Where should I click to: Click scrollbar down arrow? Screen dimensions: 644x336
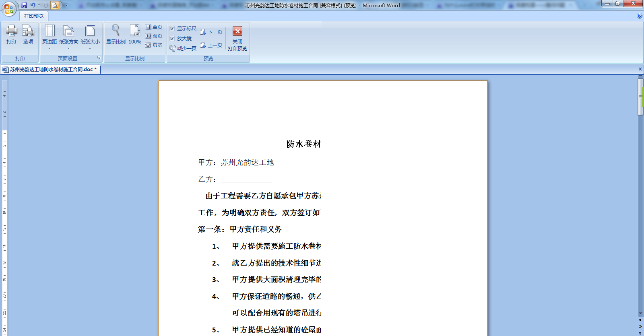click(x=640, y=313)
